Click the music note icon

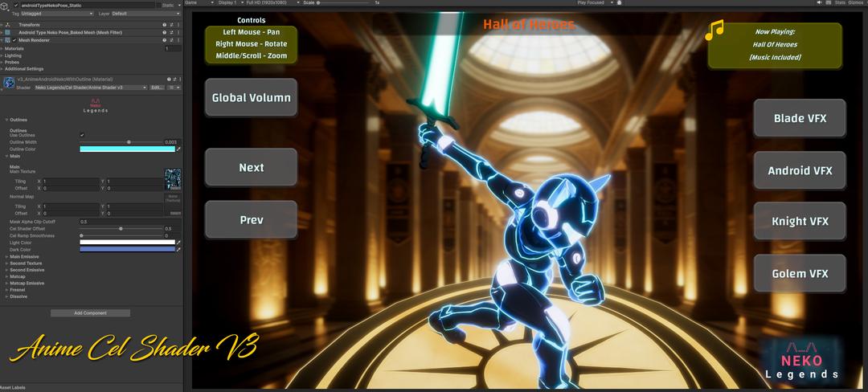tap(714, 31)
